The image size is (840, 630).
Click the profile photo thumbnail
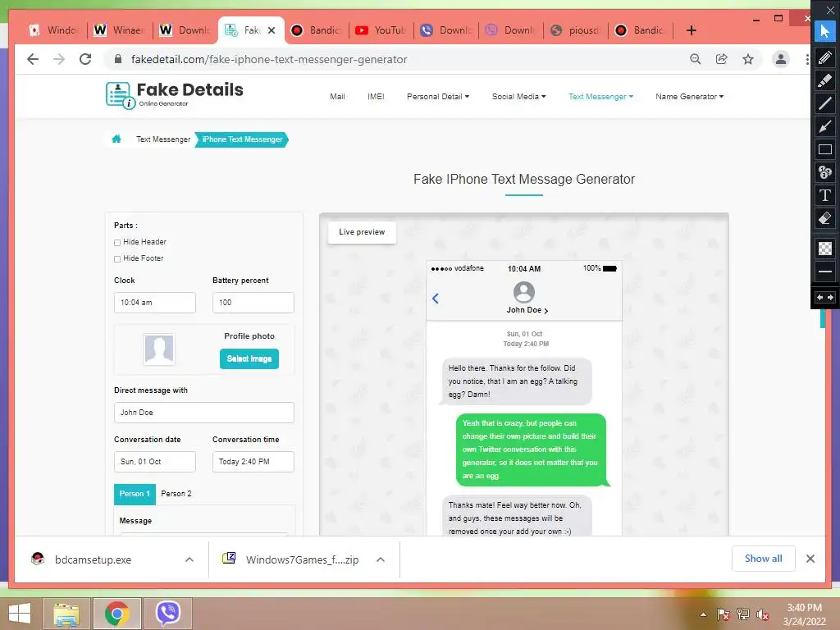pos(159,349)
